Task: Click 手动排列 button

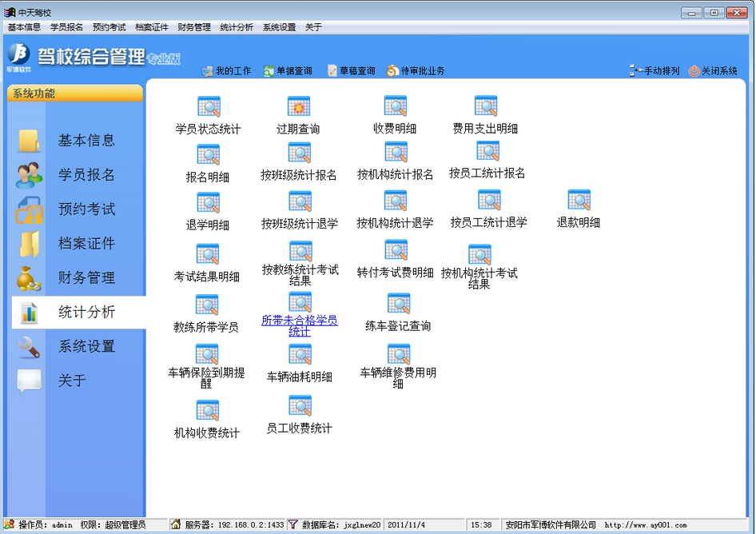Action: click(655, 71)
